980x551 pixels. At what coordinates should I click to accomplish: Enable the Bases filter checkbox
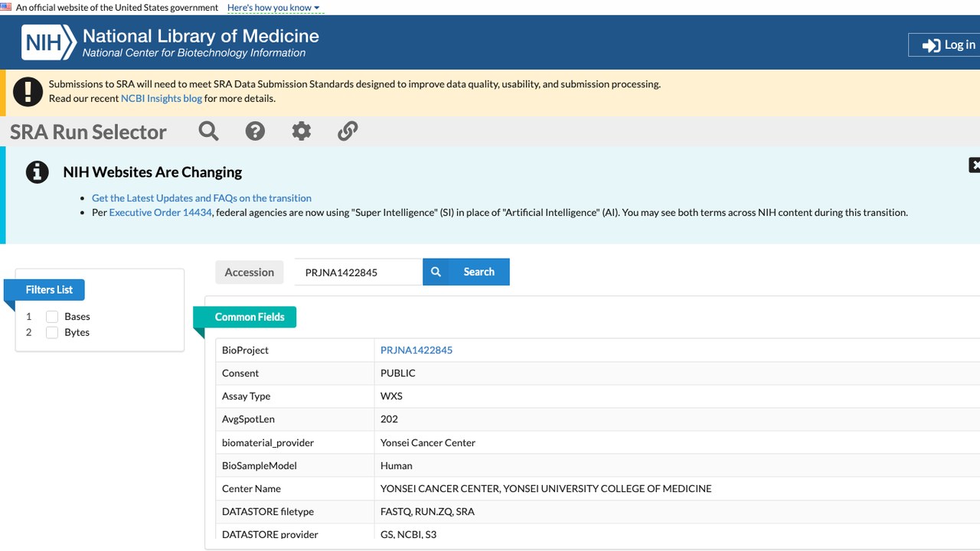tap(52, 317)
